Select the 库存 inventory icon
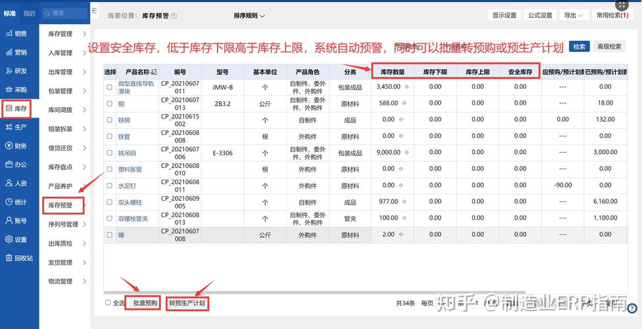The height and width of the screenshot is (329, 644). pyautogui.click(x=9, y=109)
